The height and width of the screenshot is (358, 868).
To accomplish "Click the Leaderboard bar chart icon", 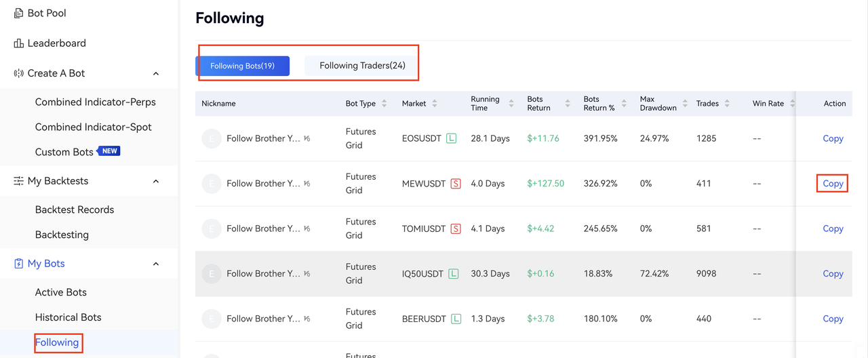I will pos(18,43).
